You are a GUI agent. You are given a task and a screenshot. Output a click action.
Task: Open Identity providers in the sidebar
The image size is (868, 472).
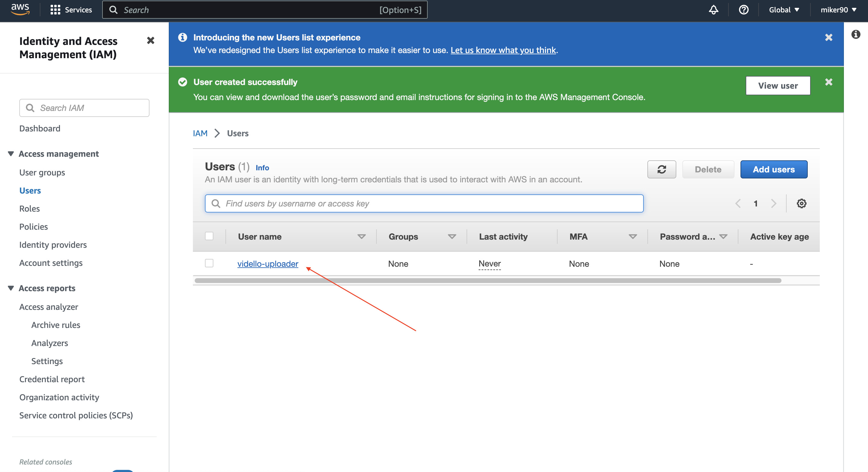pos(53,245)
